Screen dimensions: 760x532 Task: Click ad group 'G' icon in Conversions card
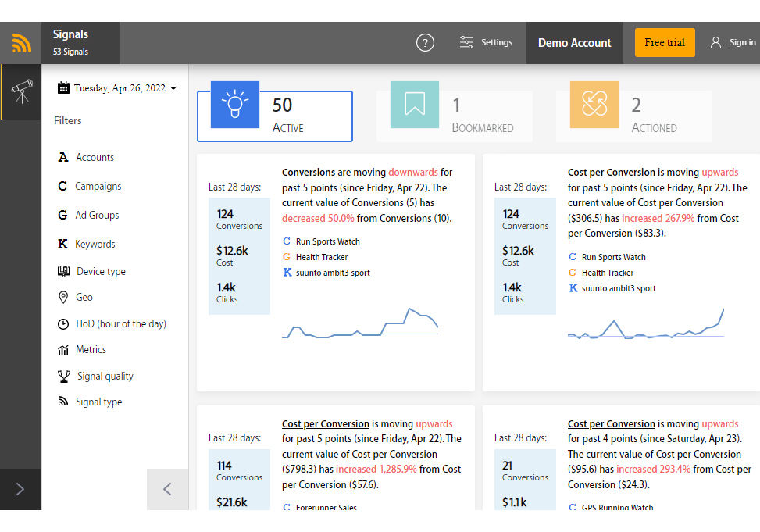click(x=287, y=256)
